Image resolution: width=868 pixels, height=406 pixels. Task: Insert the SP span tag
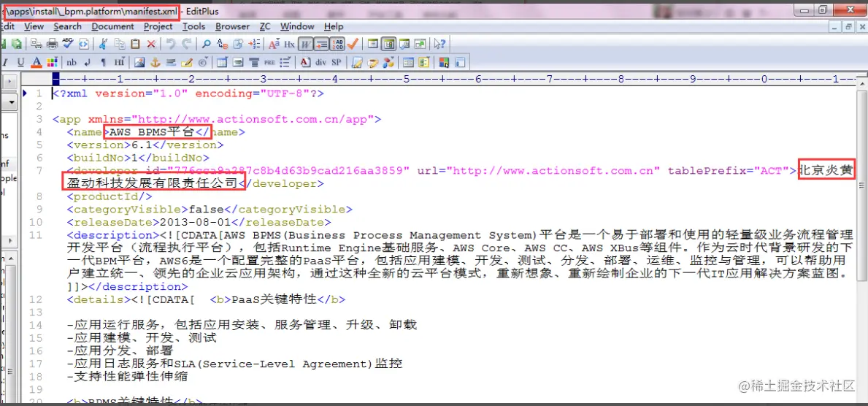[x=336, y=62]
